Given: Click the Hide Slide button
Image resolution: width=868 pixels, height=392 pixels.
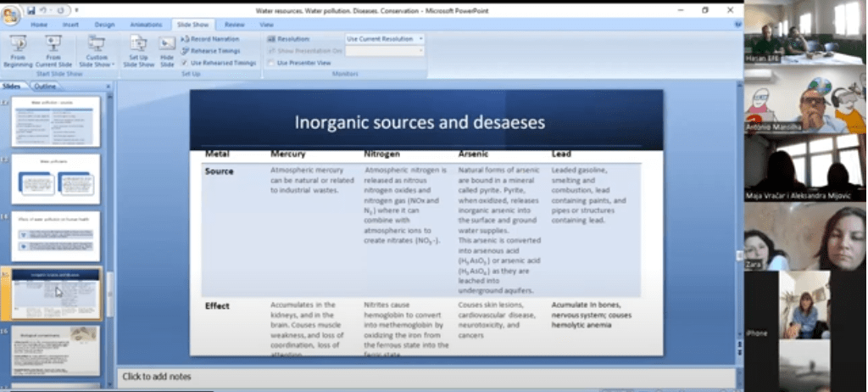Looking at the screenshot, I should click(167, 50).
